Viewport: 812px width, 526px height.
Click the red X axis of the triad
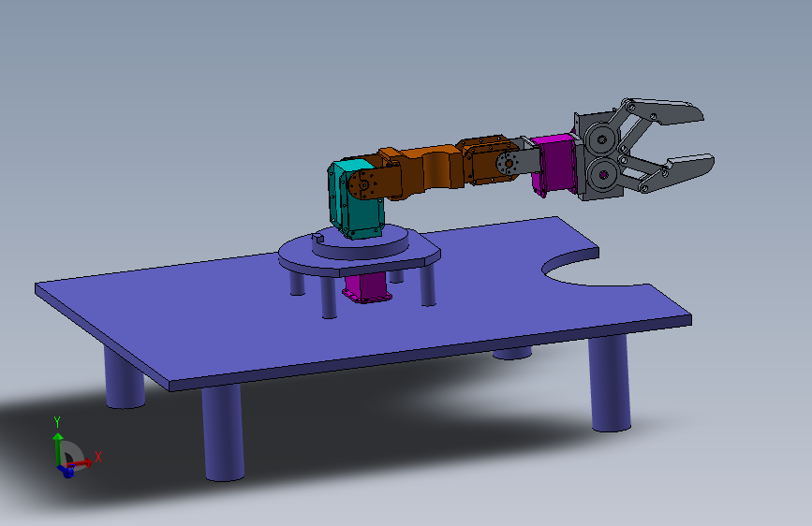point(81,463)
